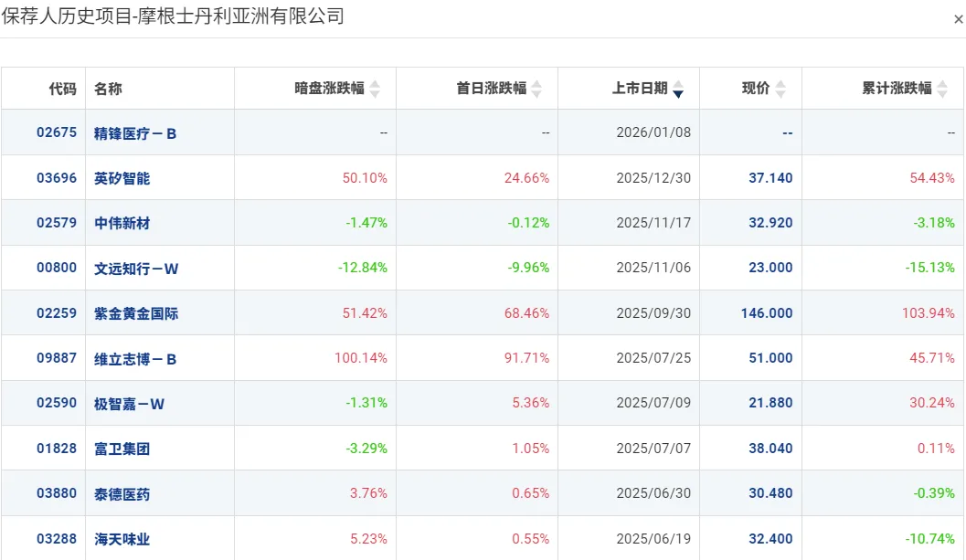
Task: Open stock code 03880
Action: [57, 493]
